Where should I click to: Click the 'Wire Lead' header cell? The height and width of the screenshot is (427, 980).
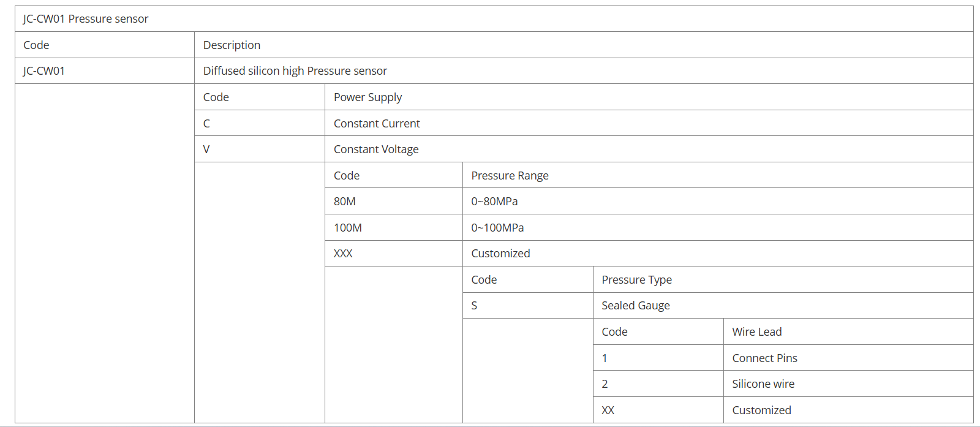coord(756,332)
